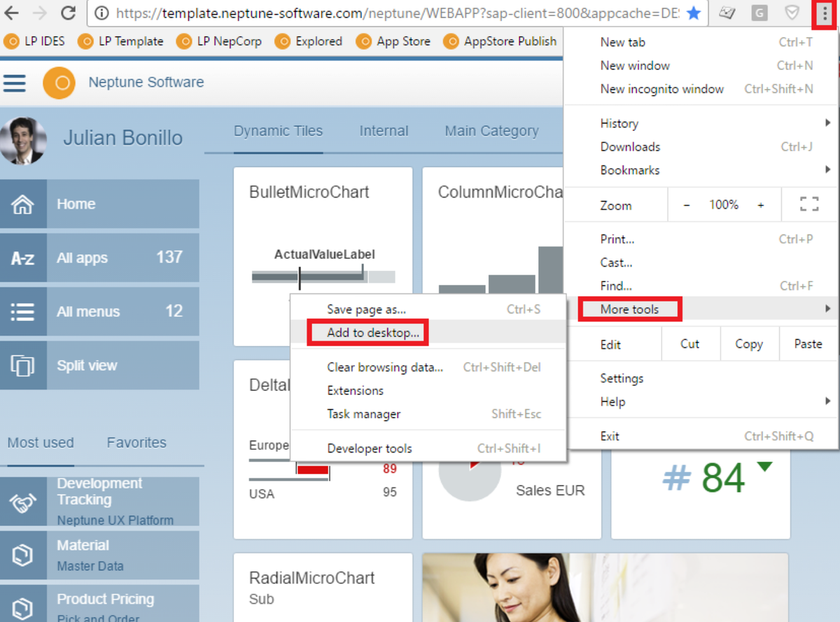Expand the Bookmarks submenu
840x622 pixels.
coord(629,170)
